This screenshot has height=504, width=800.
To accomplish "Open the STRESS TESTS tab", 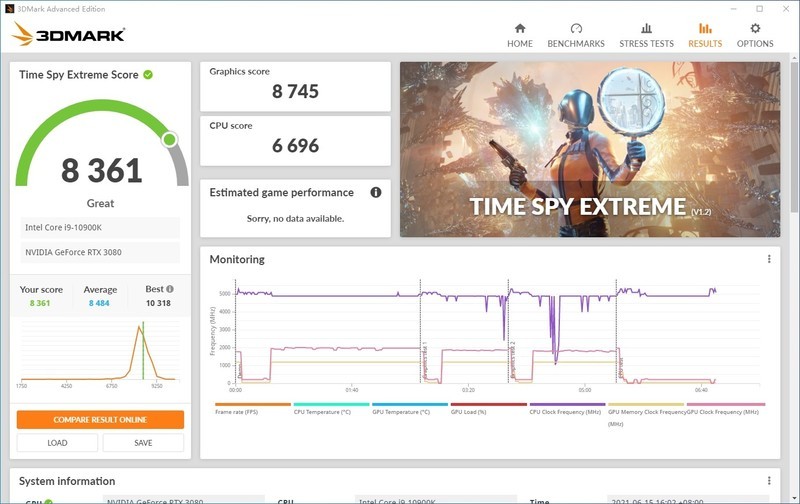I will [646, 36].
